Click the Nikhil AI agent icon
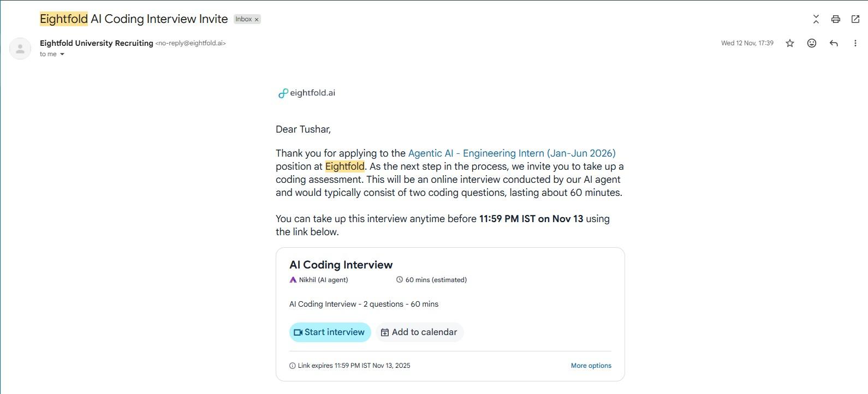 tap(293, 280)
